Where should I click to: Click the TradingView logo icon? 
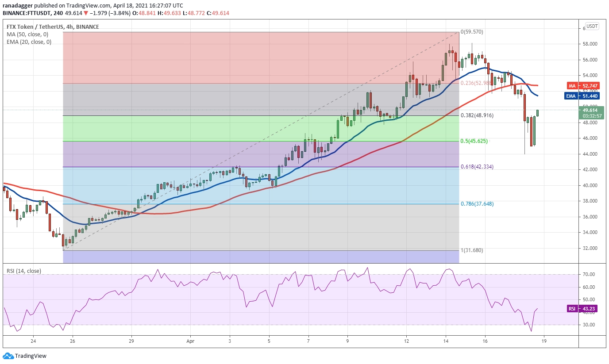tap(8, 356)
